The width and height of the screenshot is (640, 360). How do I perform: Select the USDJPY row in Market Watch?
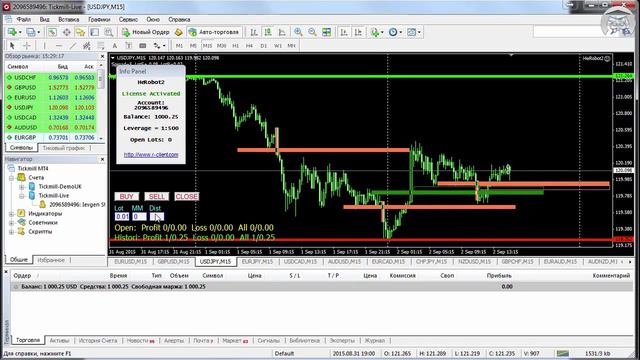(51, 107)
